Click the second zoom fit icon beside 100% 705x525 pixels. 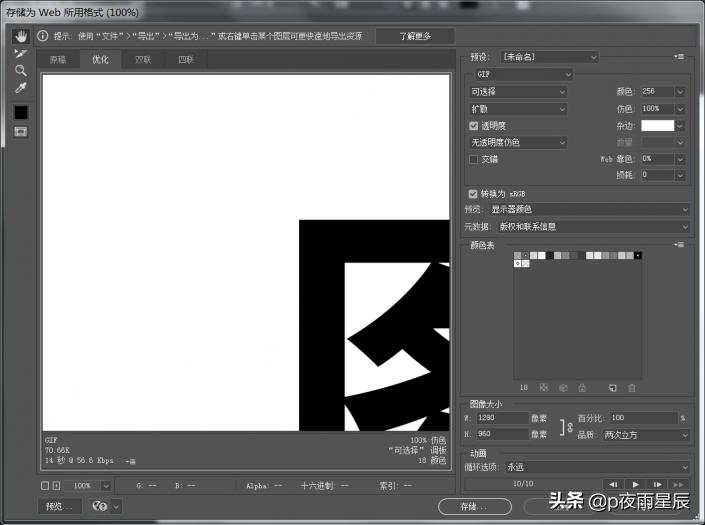tap(56, 485)
